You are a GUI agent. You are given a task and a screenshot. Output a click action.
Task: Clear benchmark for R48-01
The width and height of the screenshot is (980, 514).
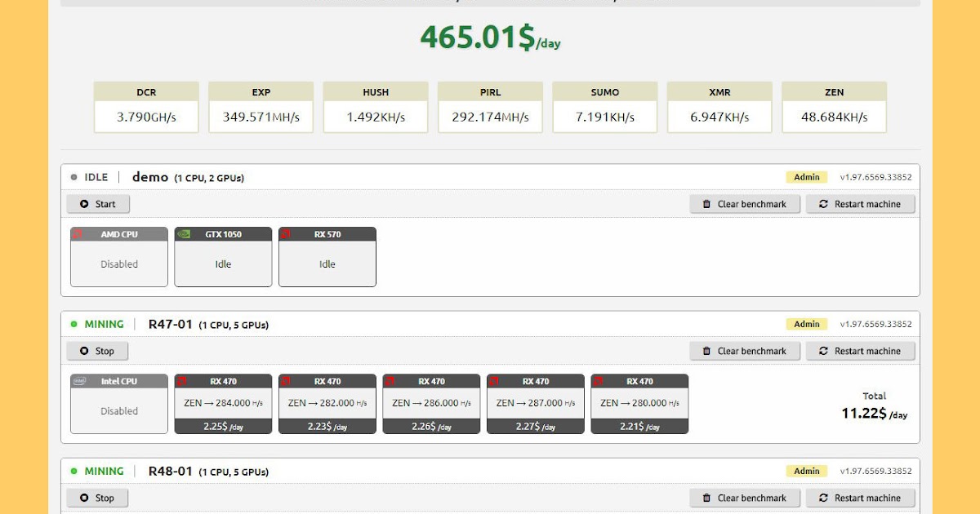(x=744, y=498)
